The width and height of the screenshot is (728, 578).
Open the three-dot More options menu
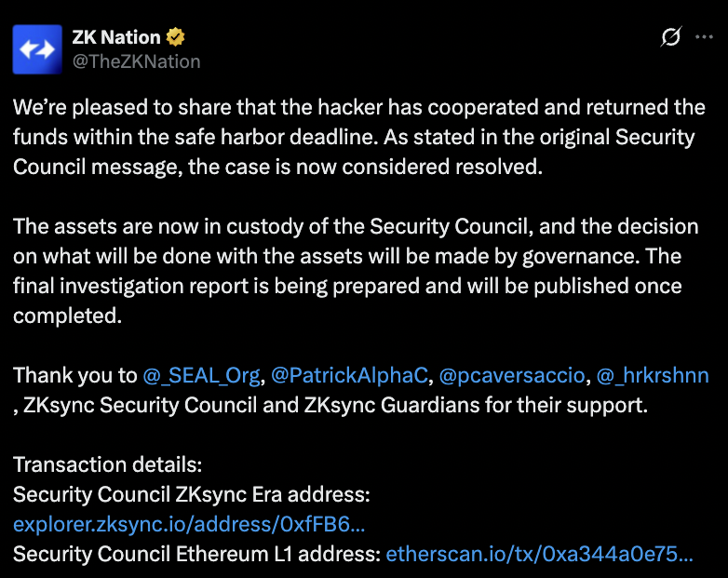[704, 37]
